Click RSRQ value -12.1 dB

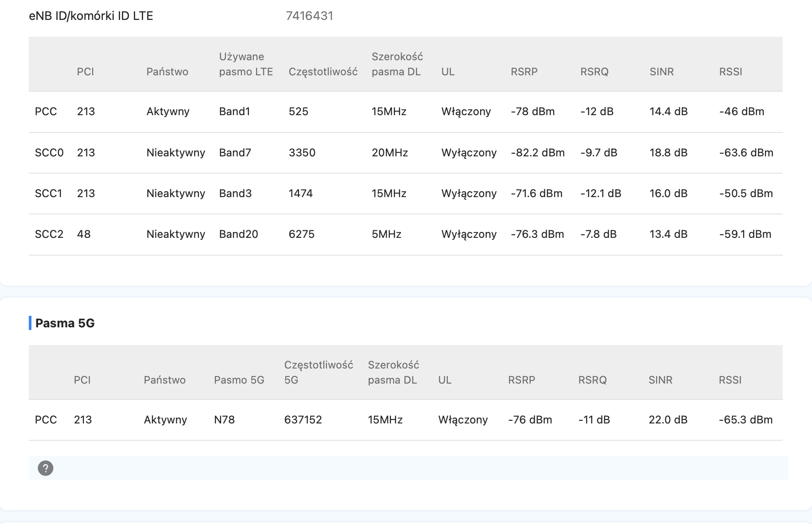point(601,194)
